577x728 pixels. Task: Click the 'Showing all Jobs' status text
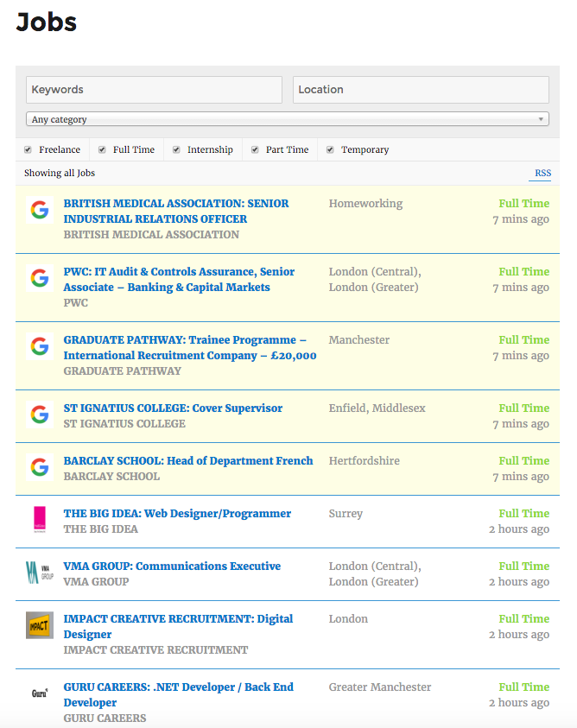click(60, 173)
